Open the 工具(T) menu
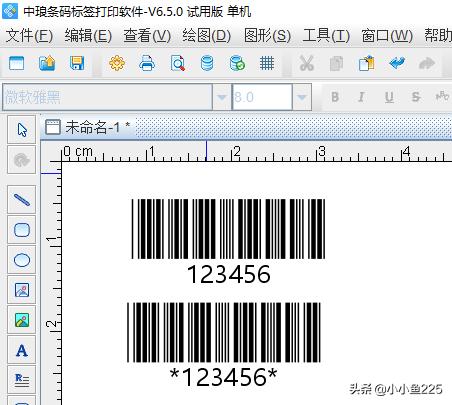Screen dimensions: 452x405 pos(326,35)
